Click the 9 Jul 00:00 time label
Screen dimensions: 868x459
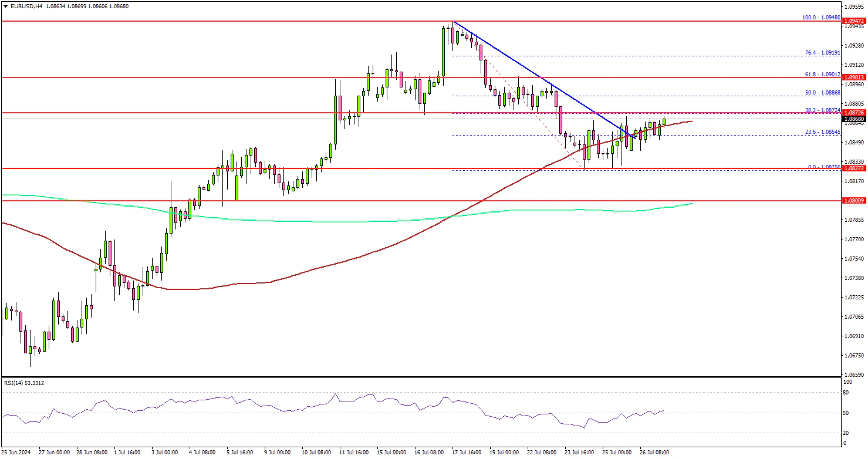(x=278, y=453)
